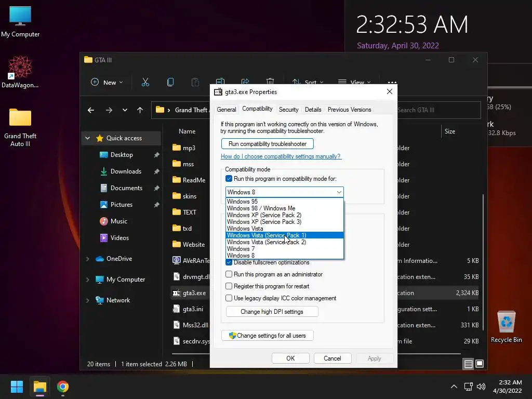This screenshot has height=399, width=532.
Task: Switch to the Security tab
Action: click(289, 110)
